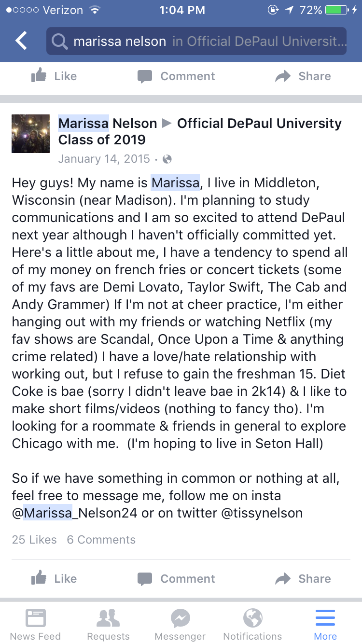This screenshot has height=644, width=362.
Task: Switch to the News Feed tab
Action: [35, 624]
